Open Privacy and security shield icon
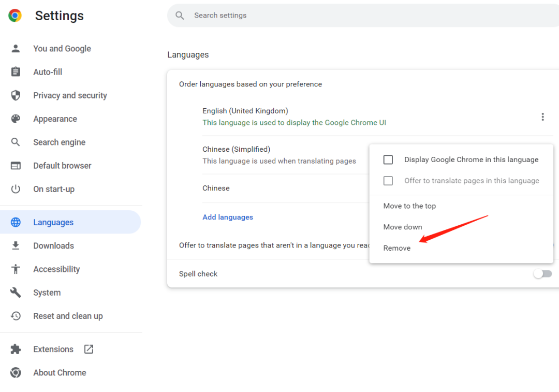The width and height of the screenshot is (559, 392). point(16,95)
